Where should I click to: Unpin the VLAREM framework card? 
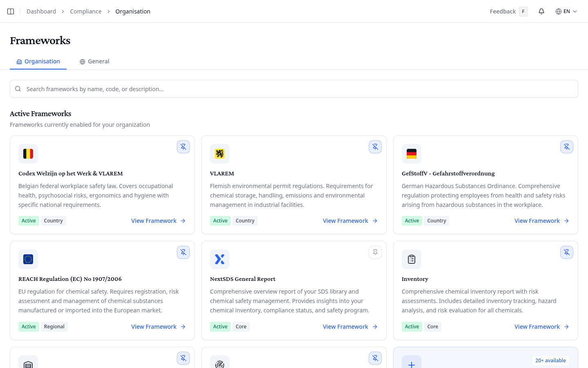point(375,147)
